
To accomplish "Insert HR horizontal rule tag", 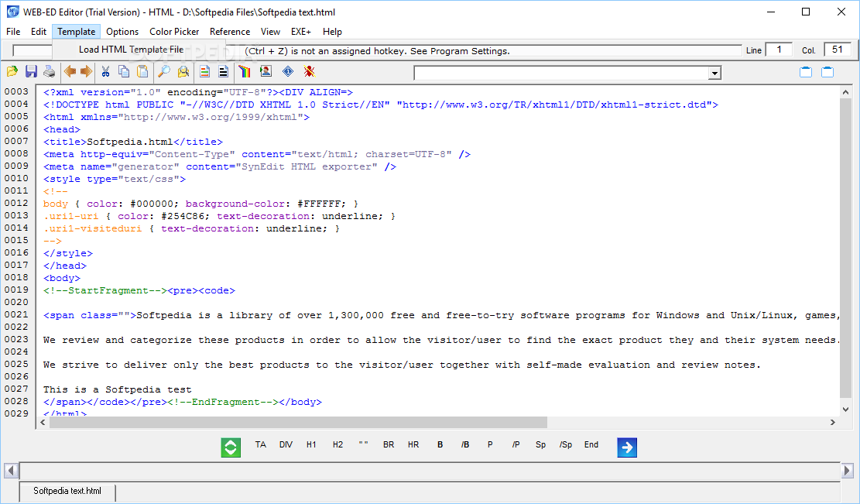I will tap(413, 444).
